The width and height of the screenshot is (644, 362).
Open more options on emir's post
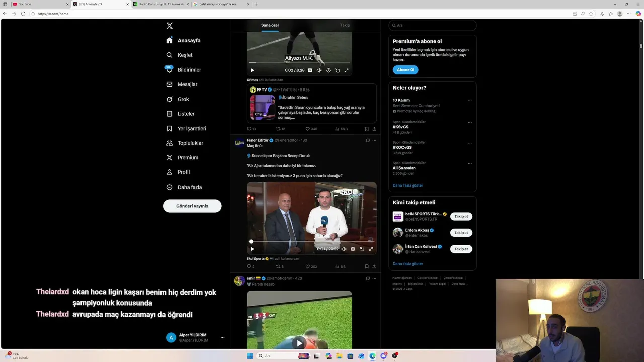pos(374,278)
